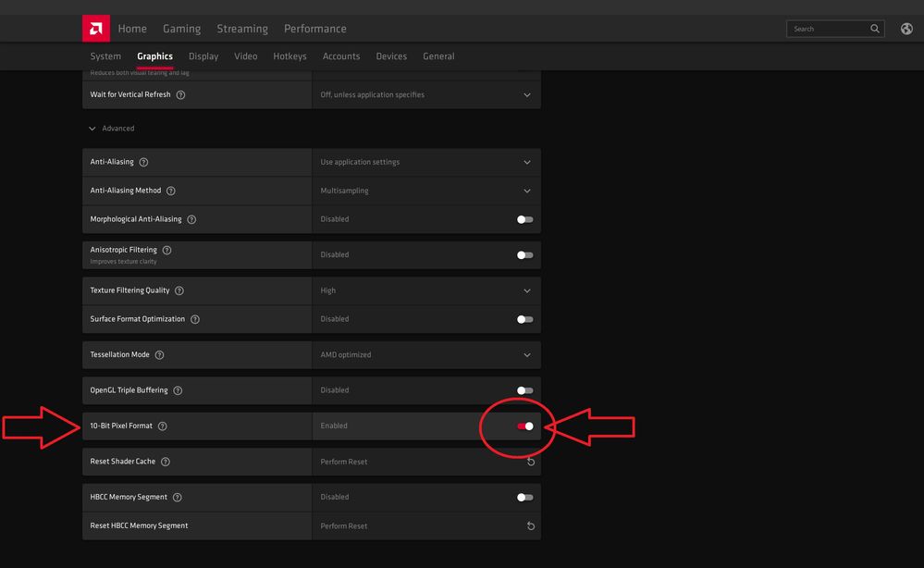Image resolution: width=924 pixels, height=568 pixels.
Task: View help for Wait for Vertical Refresh
Action: click(181, 95)
